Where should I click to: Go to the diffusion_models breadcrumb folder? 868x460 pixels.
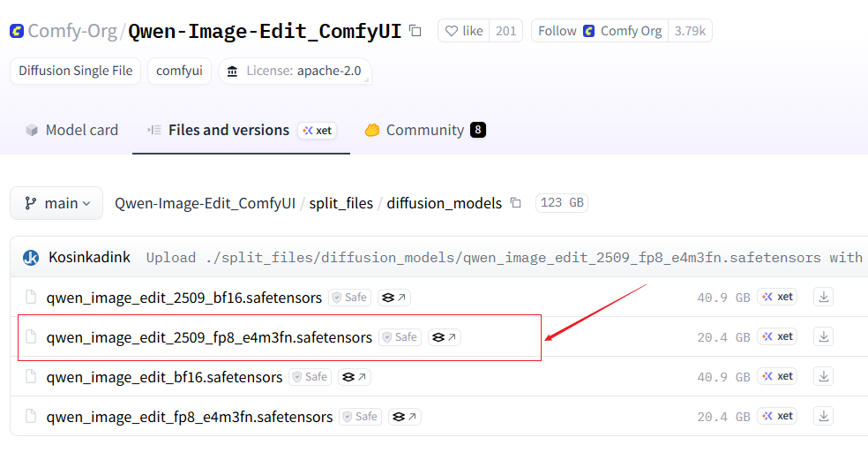[444, 203]
